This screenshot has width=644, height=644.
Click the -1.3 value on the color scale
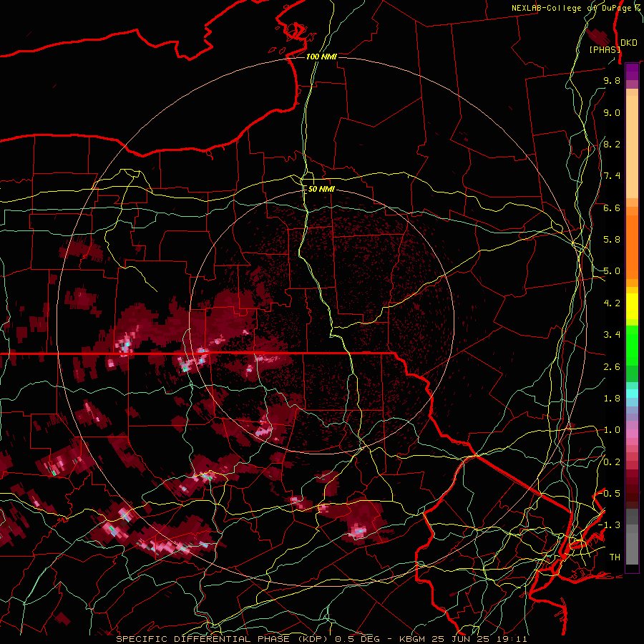(x=610, y=525)
